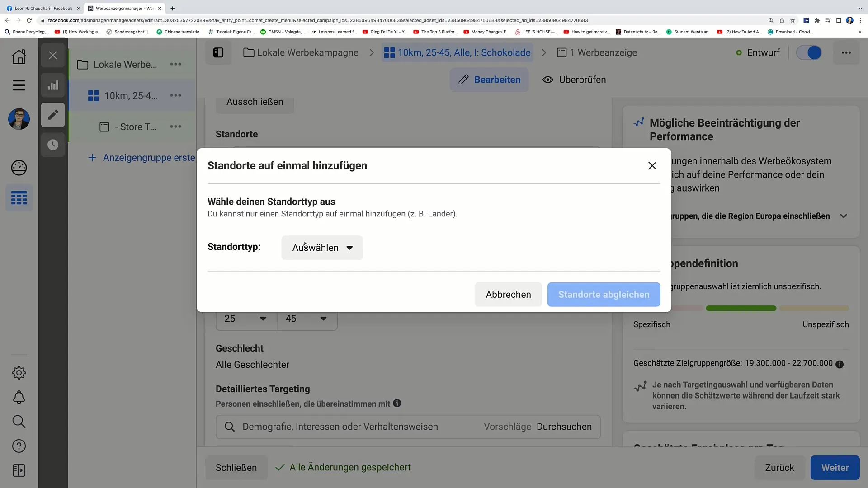This screenshot has height=488, width=868.
Task: Click the browser reload button
Action: pyautogui.click(x=29, y=20)
